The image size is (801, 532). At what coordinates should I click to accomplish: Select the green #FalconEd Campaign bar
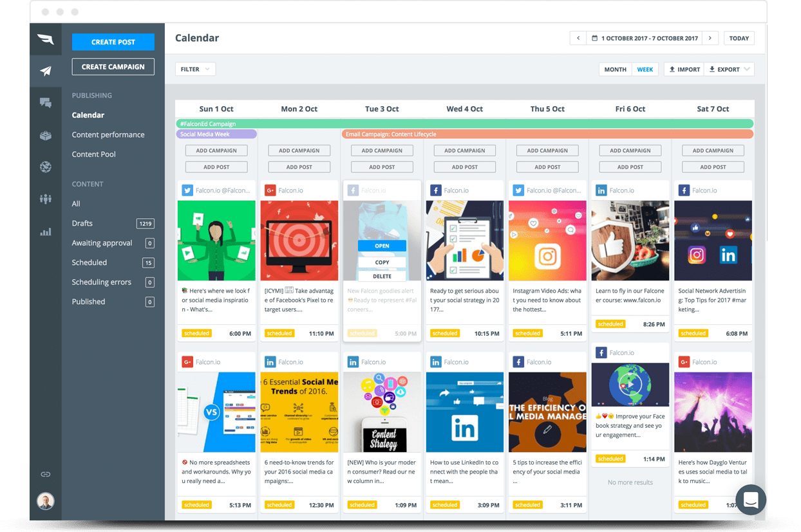click(464, 124)
